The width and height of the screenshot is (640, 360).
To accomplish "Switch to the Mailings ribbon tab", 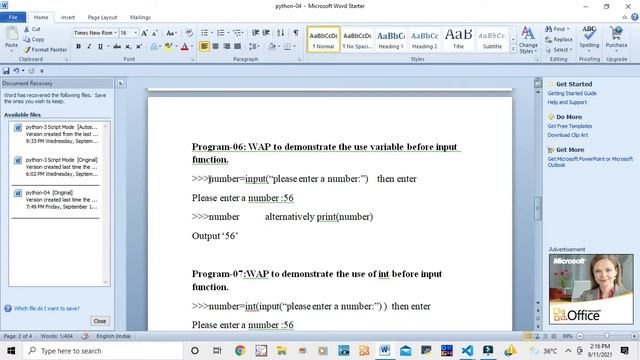I will pyautogui.click(x=140, y=17).
